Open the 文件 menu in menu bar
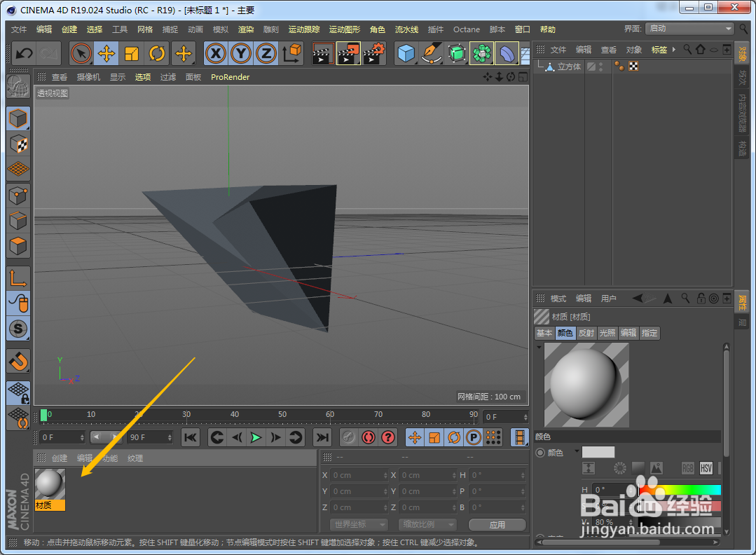The image size is (756, 555). tap(19, 29)
